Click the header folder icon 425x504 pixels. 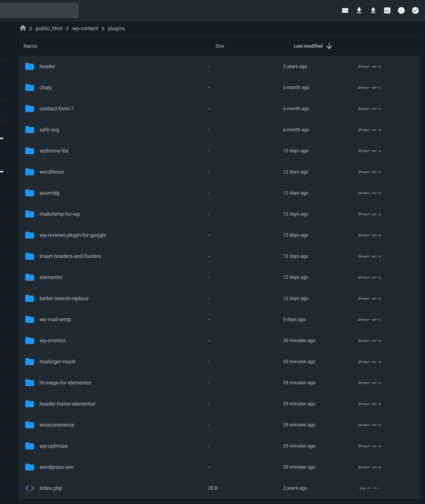pos(30,66)
